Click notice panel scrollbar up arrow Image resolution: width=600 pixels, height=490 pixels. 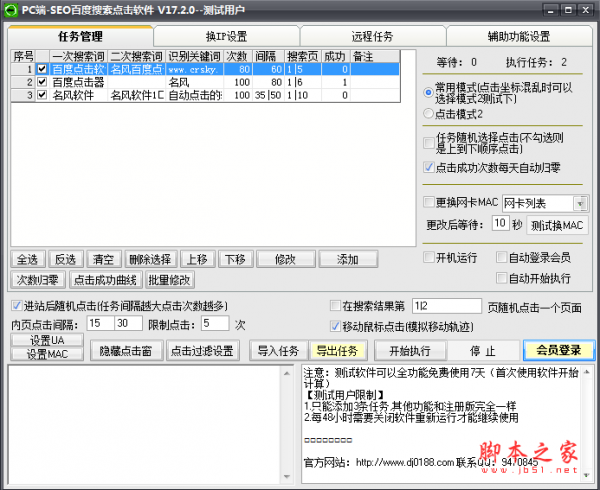tap(587, 372)
